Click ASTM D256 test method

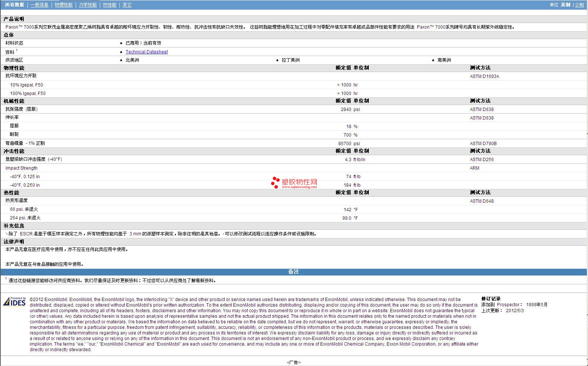(x=482, y=160)
